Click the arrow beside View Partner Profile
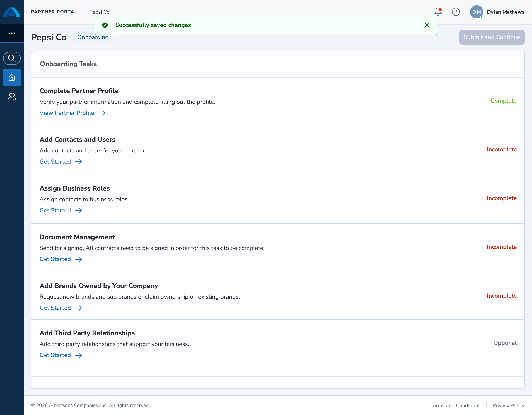The width and height of the screenshot is (532, 415). pos(102,113)
